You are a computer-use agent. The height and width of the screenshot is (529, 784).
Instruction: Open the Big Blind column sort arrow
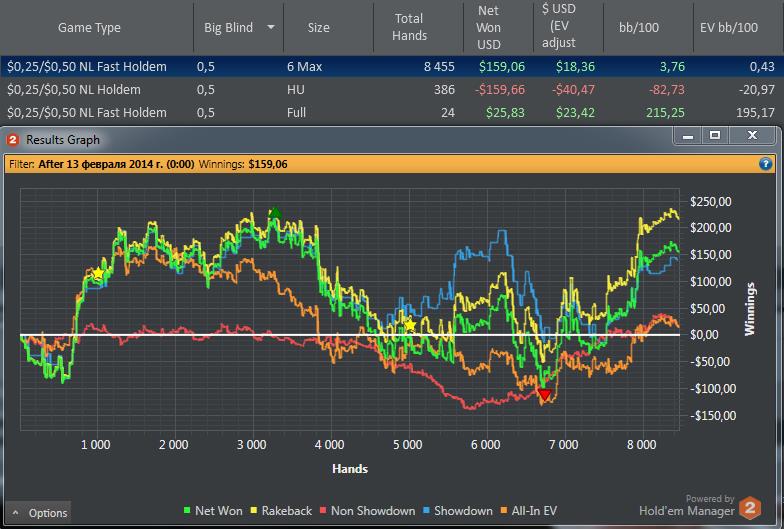click(x=271, y=27)
